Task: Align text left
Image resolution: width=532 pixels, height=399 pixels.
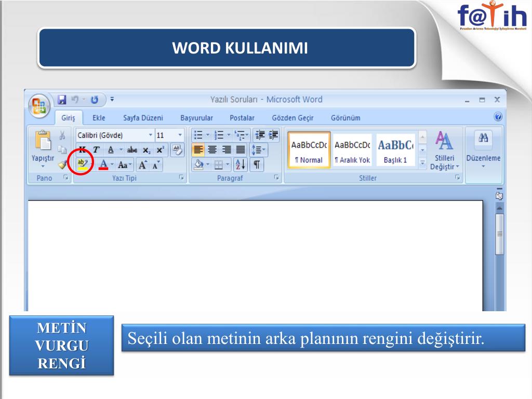Action: pos(198,150)
